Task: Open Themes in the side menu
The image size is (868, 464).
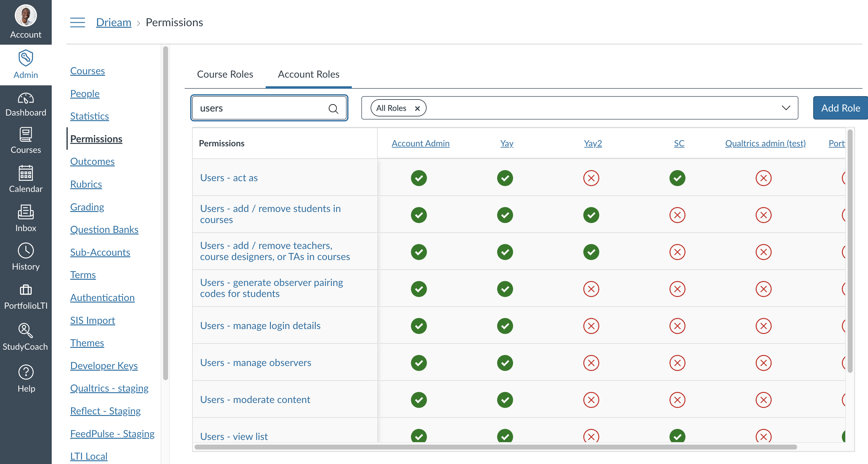Action: 87,343
